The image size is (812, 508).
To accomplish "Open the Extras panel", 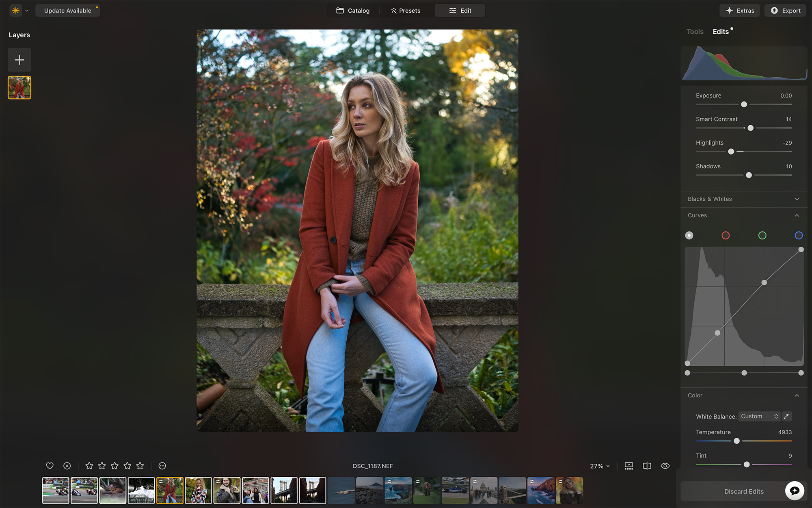I will coord(739,10).
